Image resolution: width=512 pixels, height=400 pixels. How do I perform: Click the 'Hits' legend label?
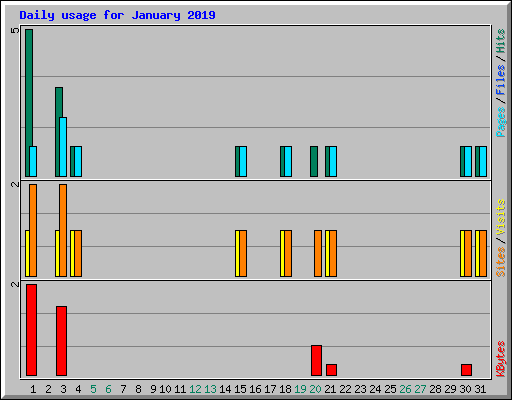click(500, 41)
